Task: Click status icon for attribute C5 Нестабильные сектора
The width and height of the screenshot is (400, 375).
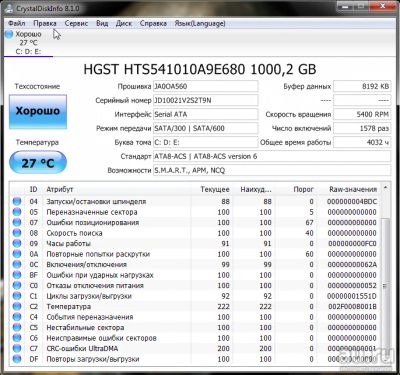Action: [x=17, y=327]
